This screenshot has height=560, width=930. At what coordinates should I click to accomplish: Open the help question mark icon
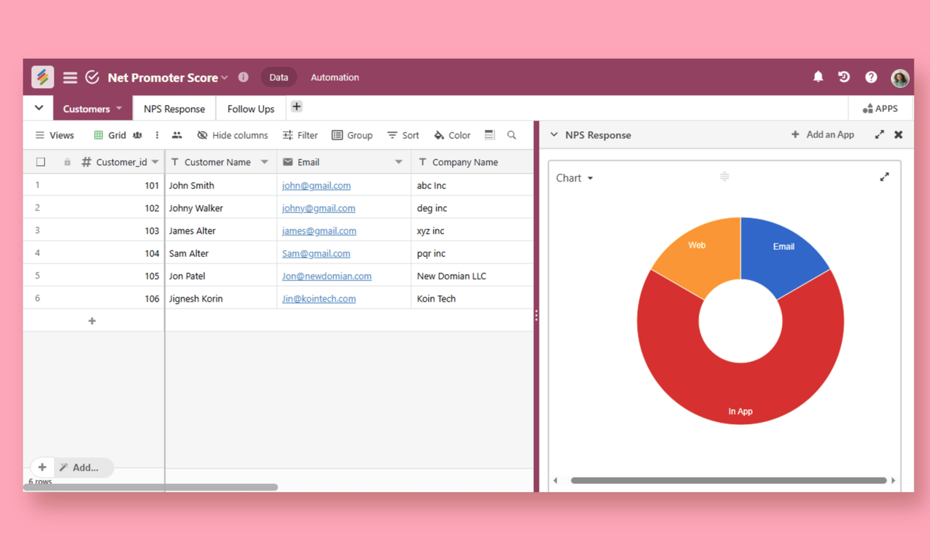coord(871,77)
